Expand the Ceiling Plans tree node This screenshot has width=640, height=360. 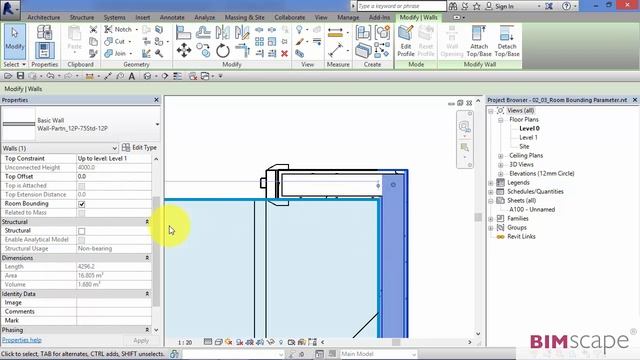[500, 156]
